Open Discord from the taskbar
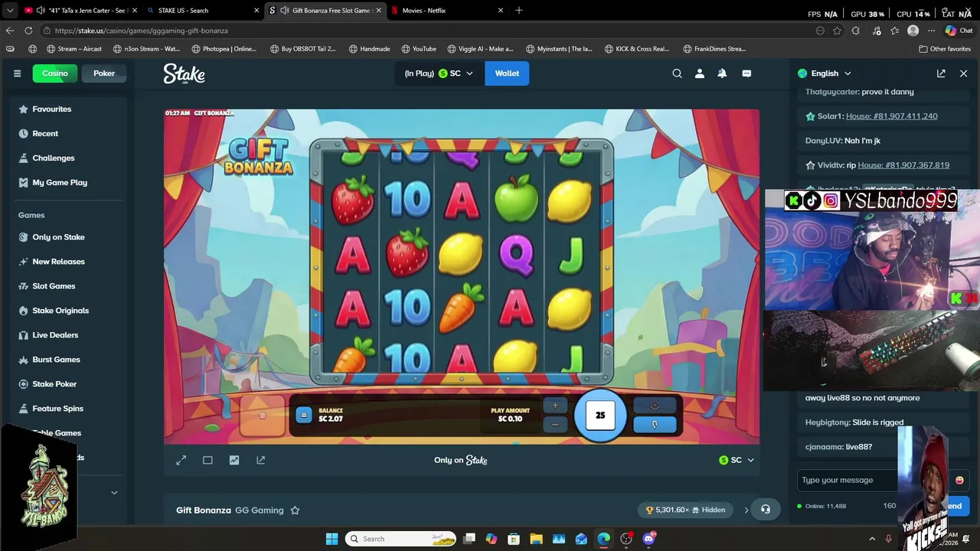 (x=649, y=539)
